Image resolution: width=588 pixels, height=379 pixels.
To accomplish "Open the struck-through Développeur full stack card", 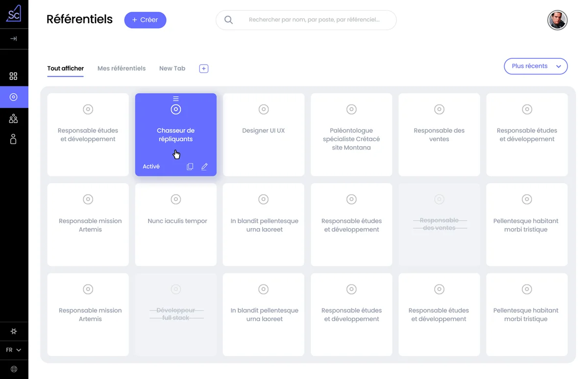I will pos(176,315).
